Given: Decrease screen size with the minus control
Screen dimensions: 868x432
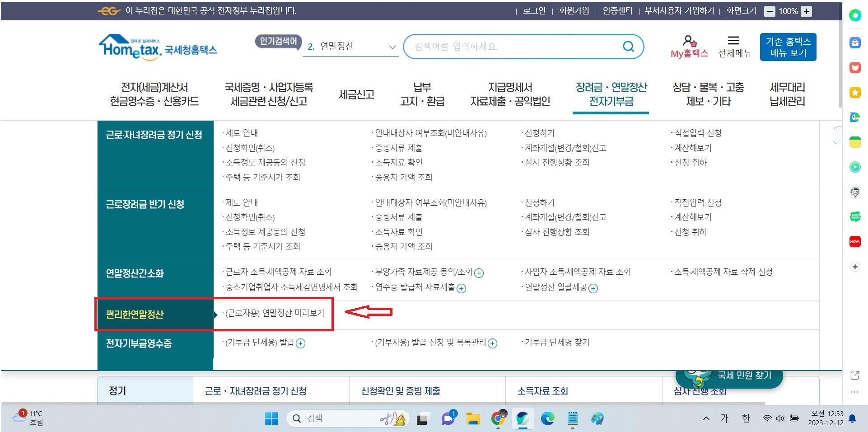Looking at the screenshot, I should (x=770, y=11).
